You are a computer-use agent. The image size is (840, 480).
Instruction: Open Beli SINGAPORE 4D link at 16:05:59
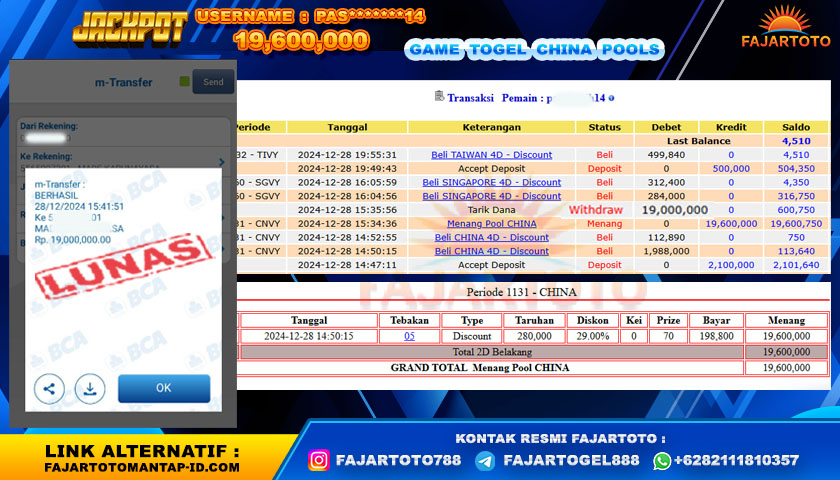coord(491,182)
